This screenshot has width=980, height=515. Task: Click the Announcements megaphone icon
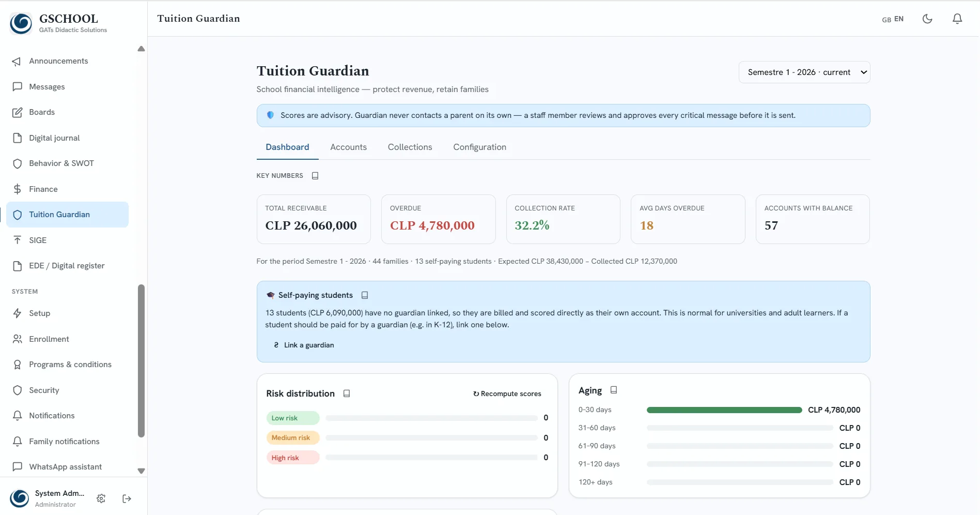click(17, 61)
